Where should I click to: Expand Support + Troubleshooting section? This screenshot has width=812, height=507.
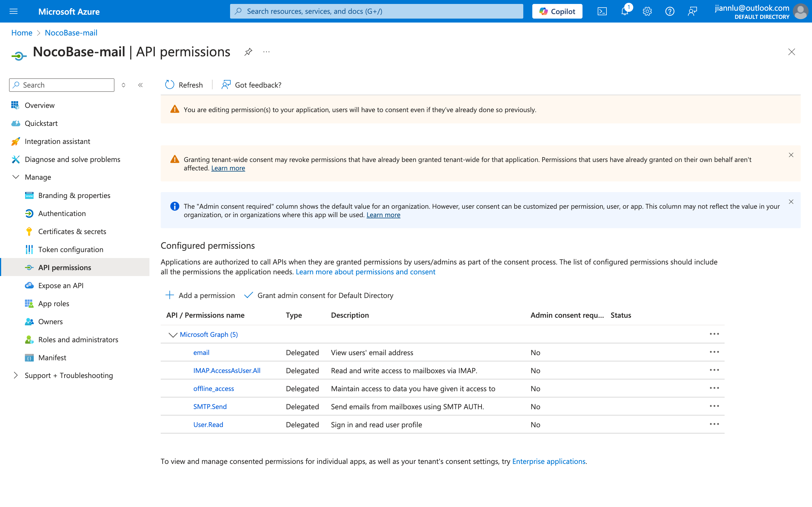click(16, 375)
